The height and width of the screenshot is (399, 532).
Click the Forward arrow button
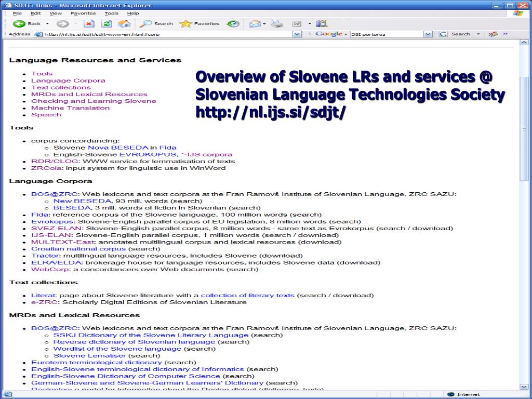pos(62,23)
